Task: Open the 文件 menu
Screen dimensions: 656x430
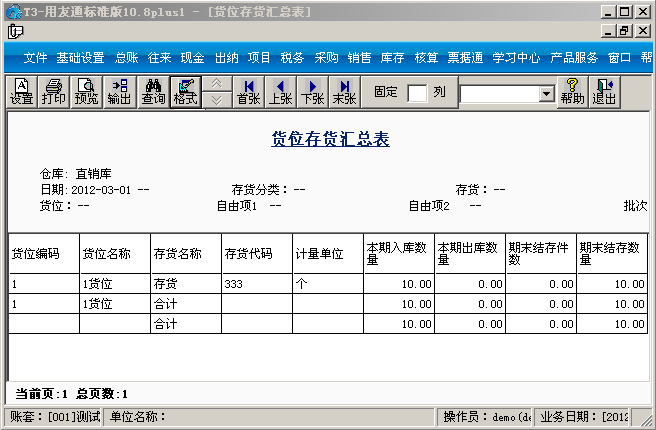Action: [35, 58]
